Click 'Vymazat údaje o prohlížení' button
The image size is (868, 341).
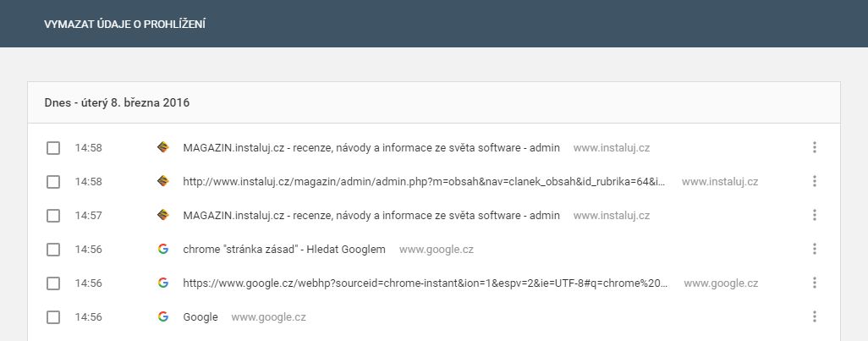click(125, 25)
